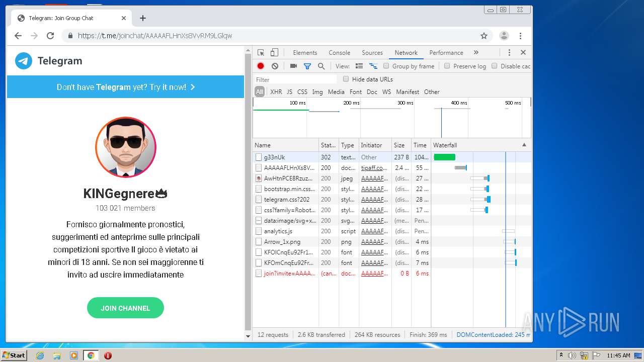Stop network recording with red button
The image size is (644, 362).
[x=261, y=66]
